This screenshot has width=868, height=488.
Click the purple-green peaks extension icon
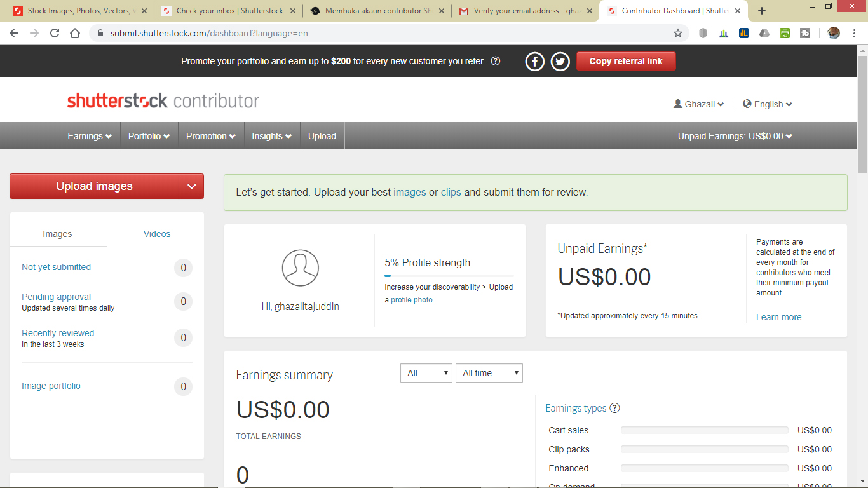pos(724,33)
